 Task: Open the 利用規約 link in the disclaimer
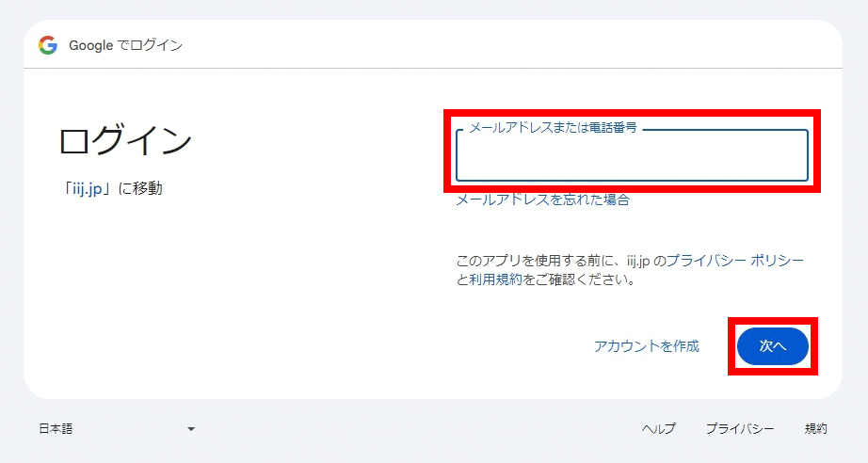495,279
